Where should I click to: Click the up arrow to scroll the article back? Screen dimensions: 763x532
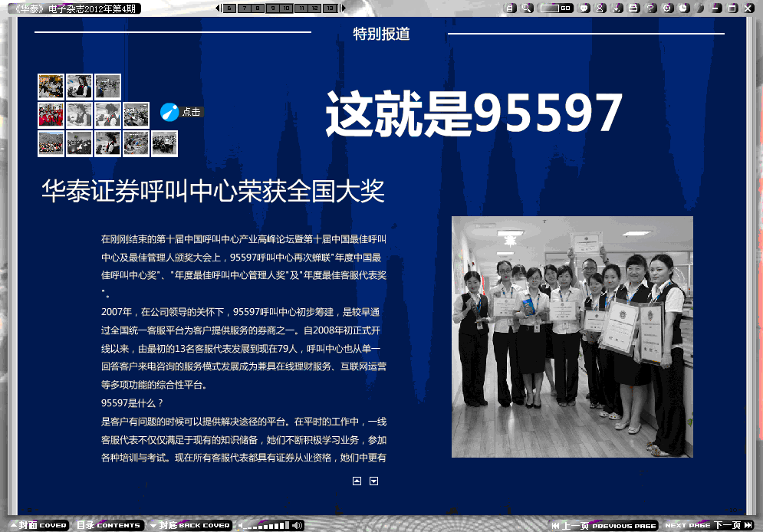pos(357,481)
